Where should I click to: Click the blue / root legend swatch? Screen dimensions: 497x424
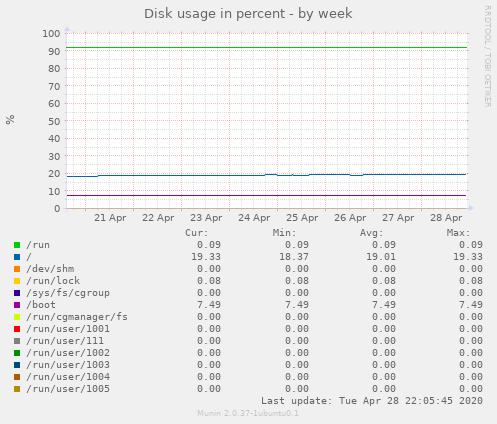tap(17, 257)
